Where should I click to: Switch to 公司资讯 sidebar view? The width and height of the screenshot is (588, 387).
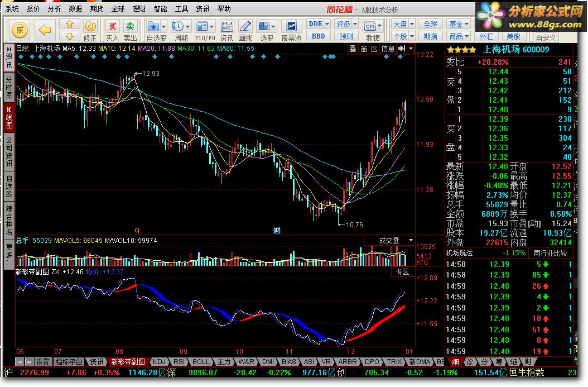9,152
